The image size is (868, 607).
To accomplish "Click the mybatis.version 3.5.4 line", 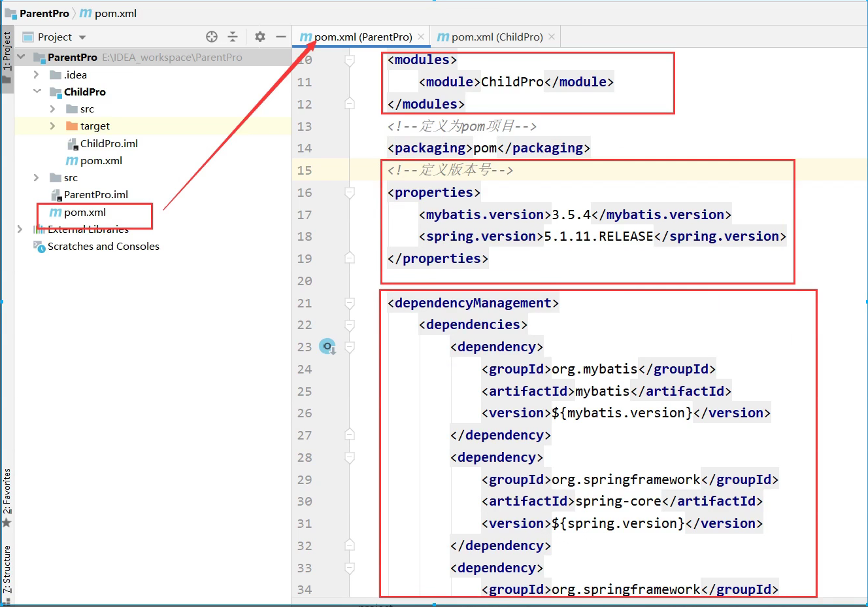I will click(575, 215).
